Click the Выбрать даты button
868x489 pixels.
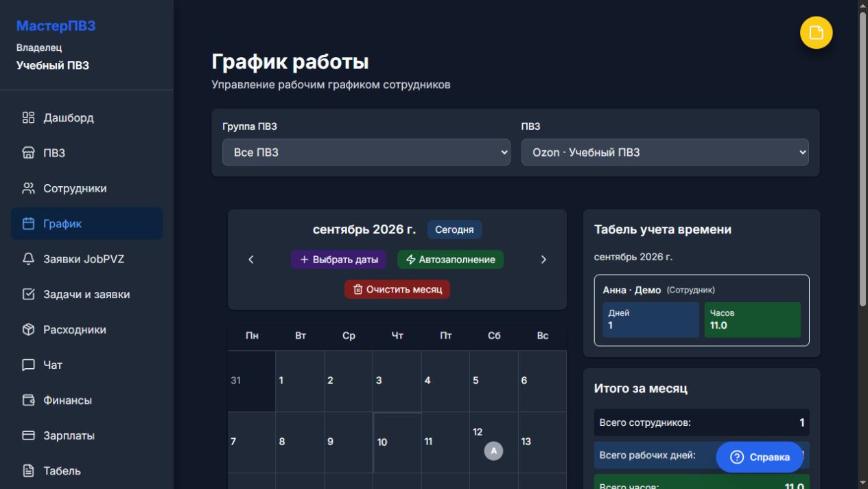(339, 260)
